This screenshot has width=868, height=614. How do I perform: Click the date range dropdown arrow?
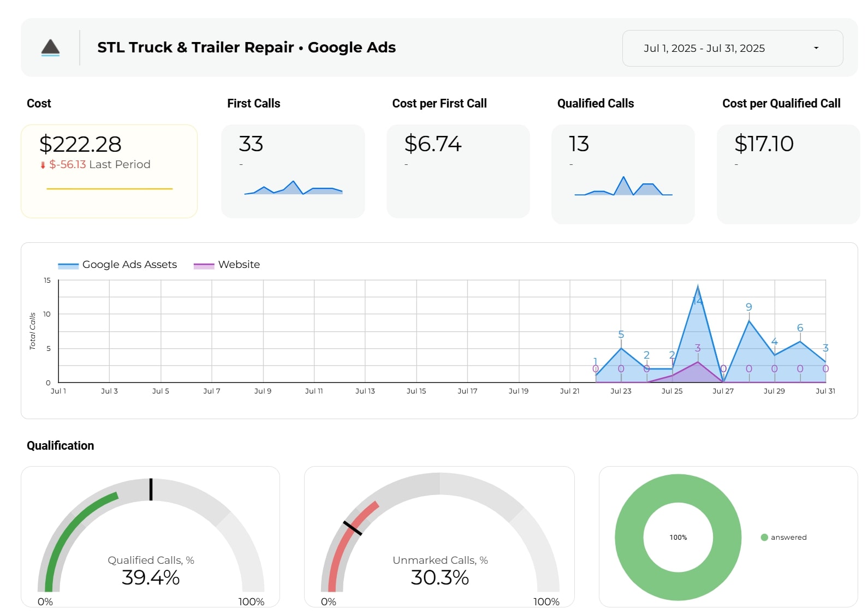(816, 48)
